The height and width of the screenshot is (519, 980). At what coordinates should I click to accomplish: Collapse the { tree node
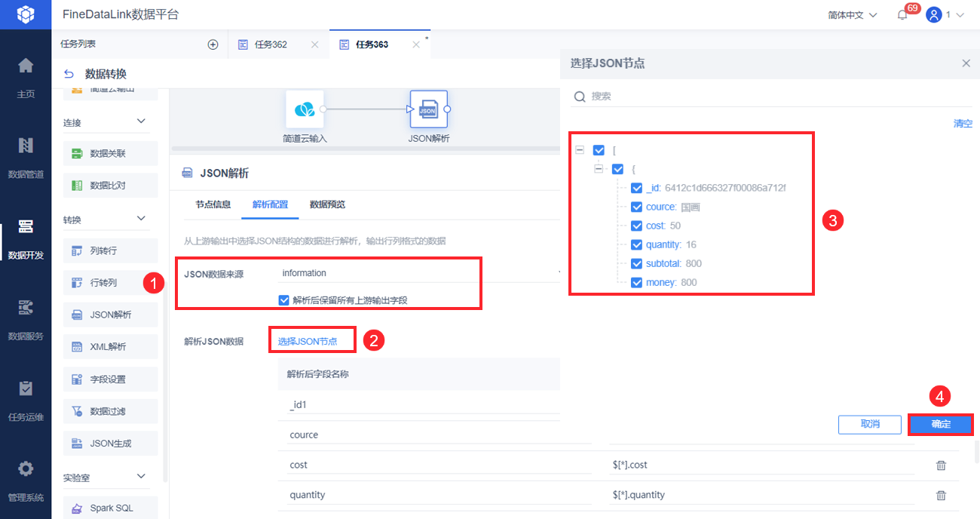(599, 169)
